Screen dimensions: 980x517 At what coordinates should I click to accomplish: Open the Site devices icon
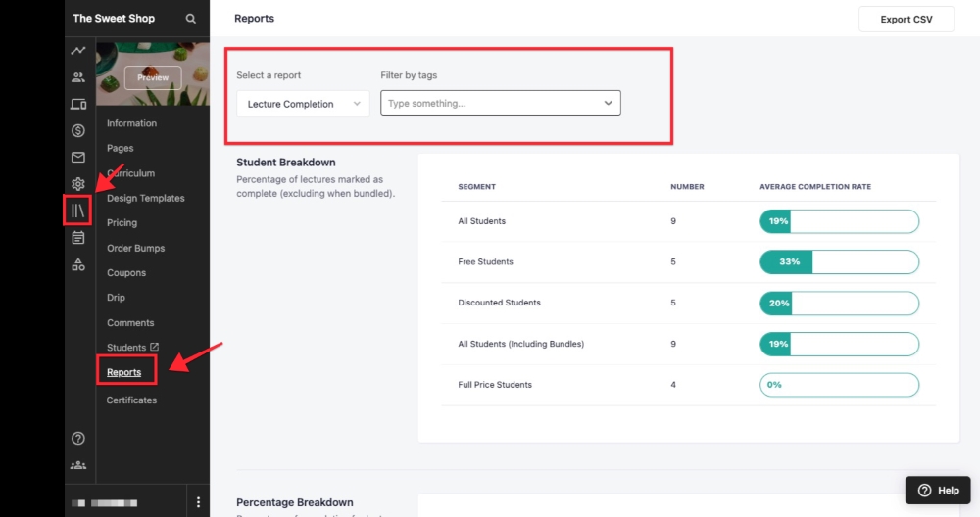coord(78,104)
